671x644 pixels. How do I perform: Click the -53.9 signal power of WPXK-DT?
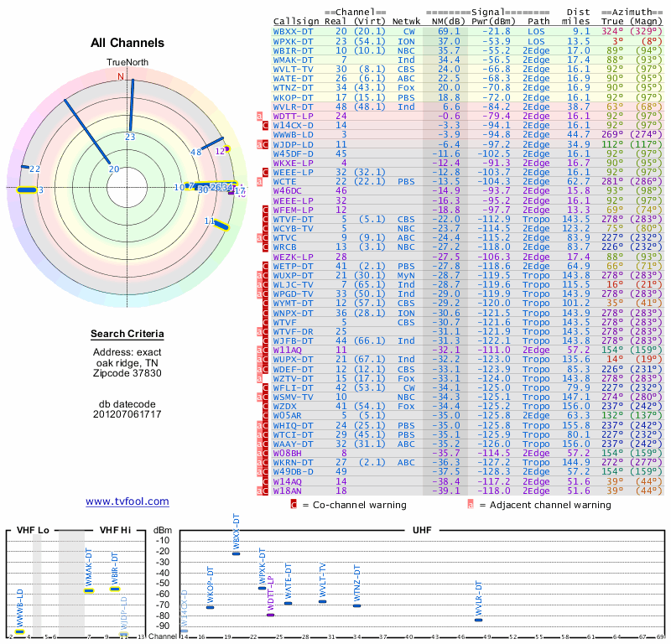pyautogui.click(x=497, y=41)
